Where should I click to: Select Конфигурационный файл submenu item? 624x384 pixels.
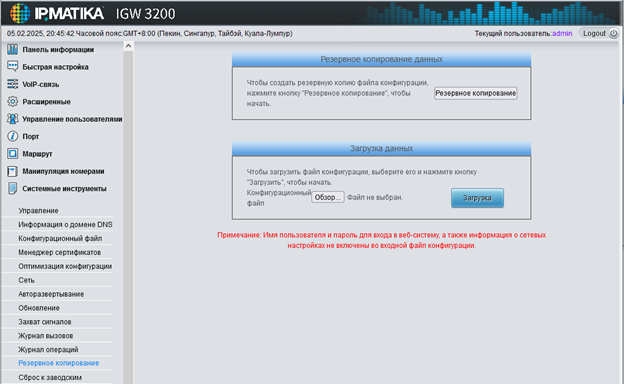coord(60,238)
